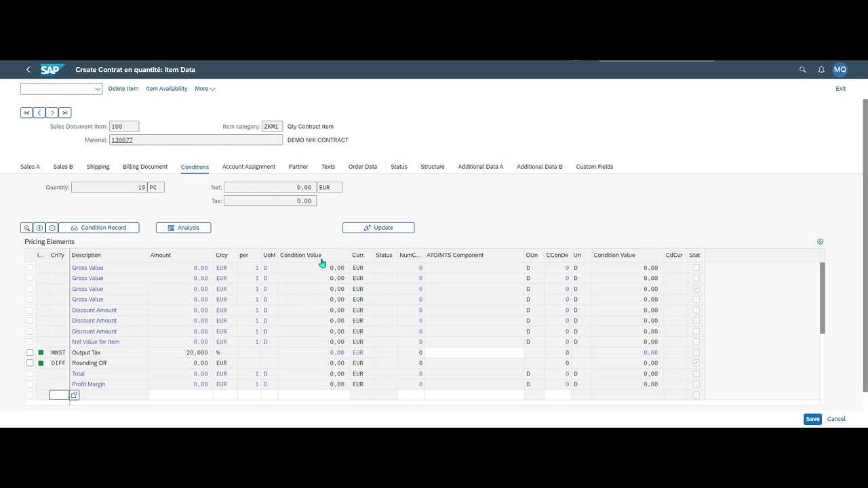Go back using the header back arrow

coord(28,70)
